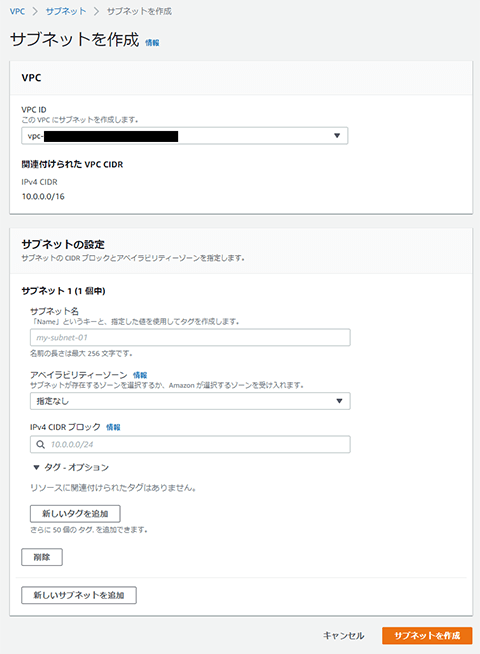Click the 新しいサブネットを追加 button
This screenshot has width=480, height=654.
(x=79, y=595)
